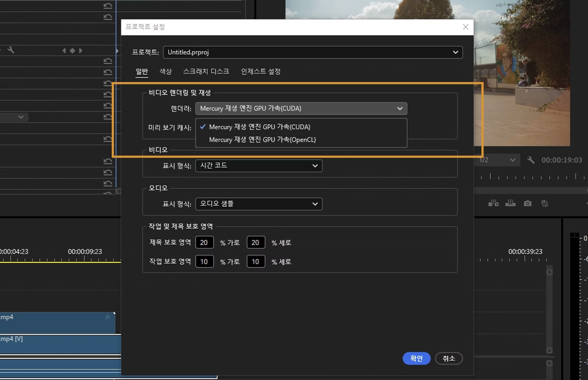Open the 스크래치 디스크 tab
588x380 pixels.
(x=206, y=71)
